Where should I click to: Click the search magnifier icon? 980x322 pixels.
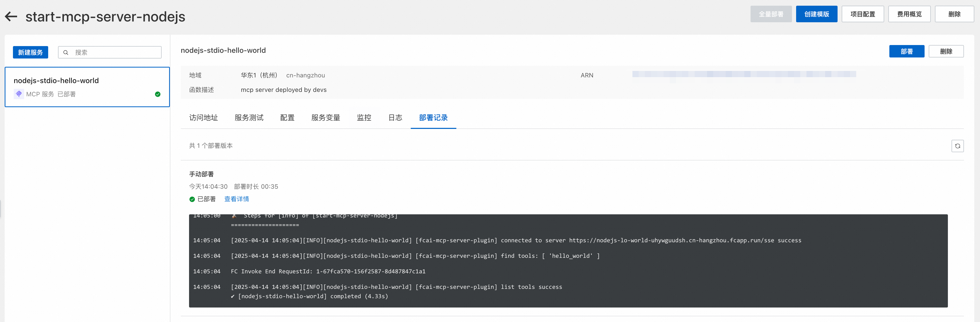click(66, 53)
